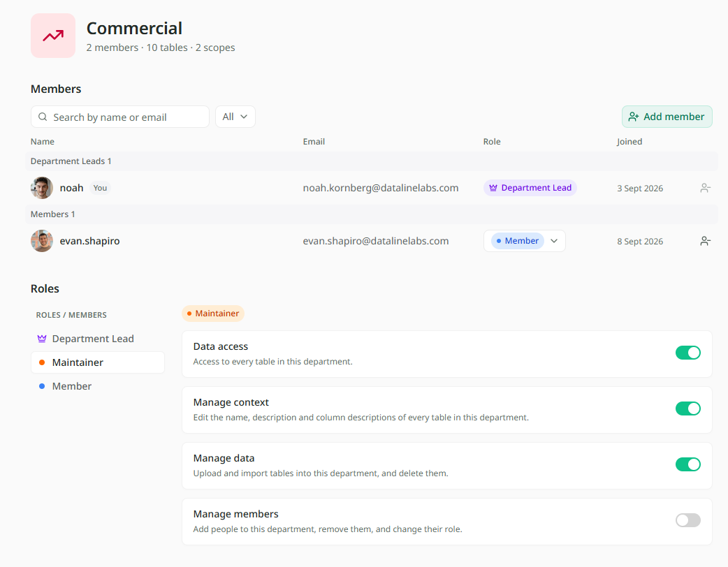Click the Name column header
The height and width of the screenshot is (567, 728).
[42, 142]
